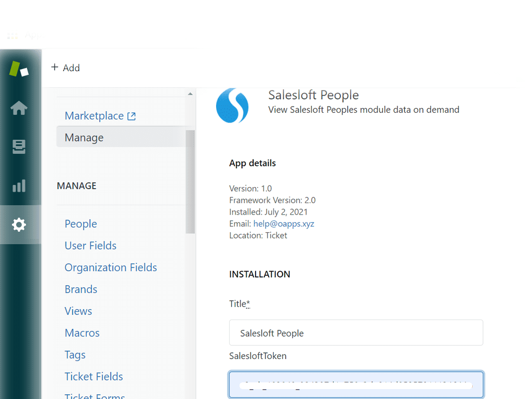Screen dimensions: 532x399
Task: Click the Salesloft People app logo
Action: (x=232, y=105)
